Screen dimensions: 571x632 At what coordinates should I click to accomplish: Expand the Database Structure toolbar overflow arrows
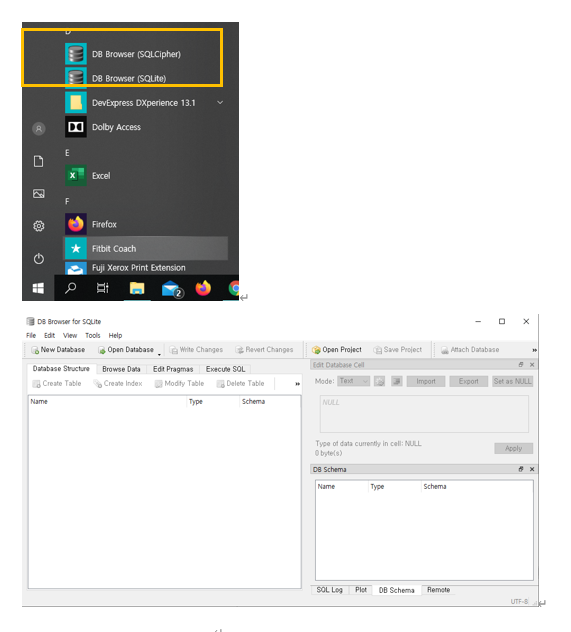[x=297, y=384]
